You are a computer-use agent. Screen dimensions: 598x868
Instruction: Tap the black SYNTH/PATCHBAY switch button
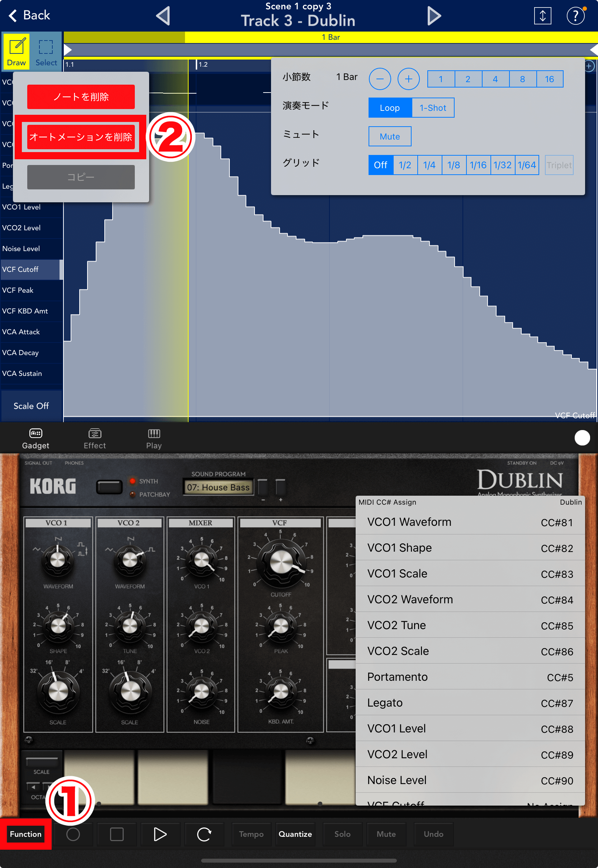click(109, 487)
